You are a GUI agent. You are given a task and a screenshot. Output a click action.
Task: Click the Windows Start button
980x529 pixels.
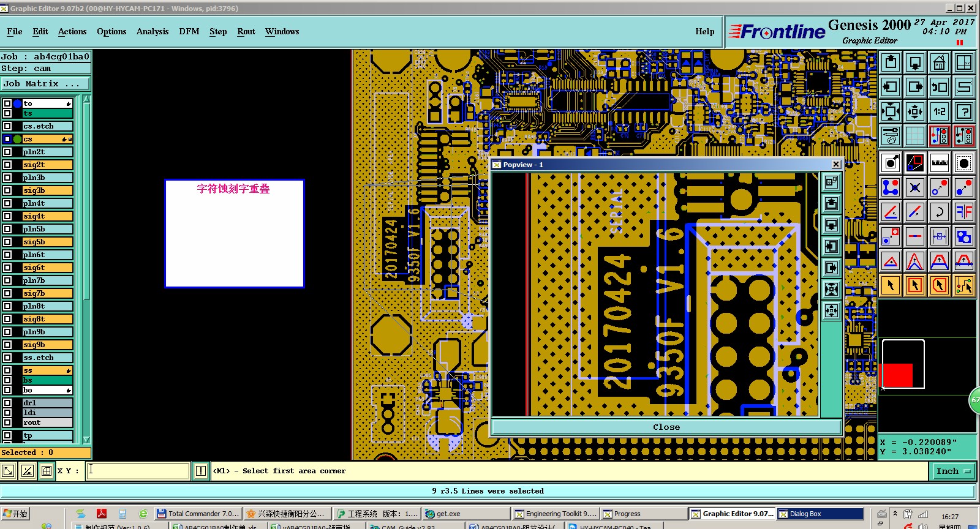pos(16,514)
